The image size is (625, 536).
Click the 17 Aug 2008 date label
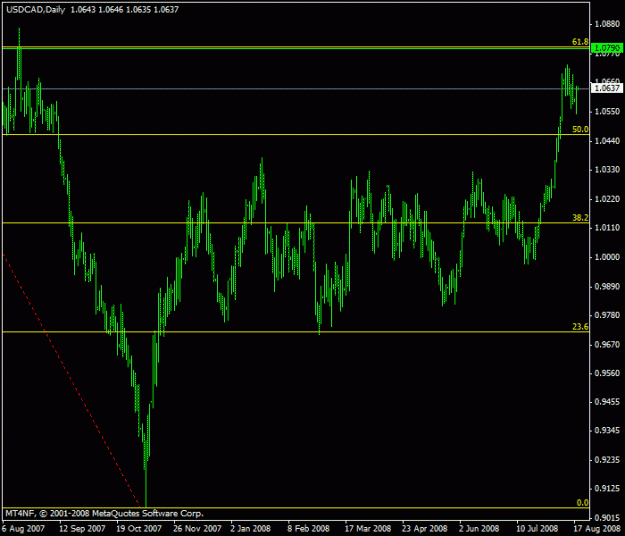pyautogui.click(x=597, y=529)
